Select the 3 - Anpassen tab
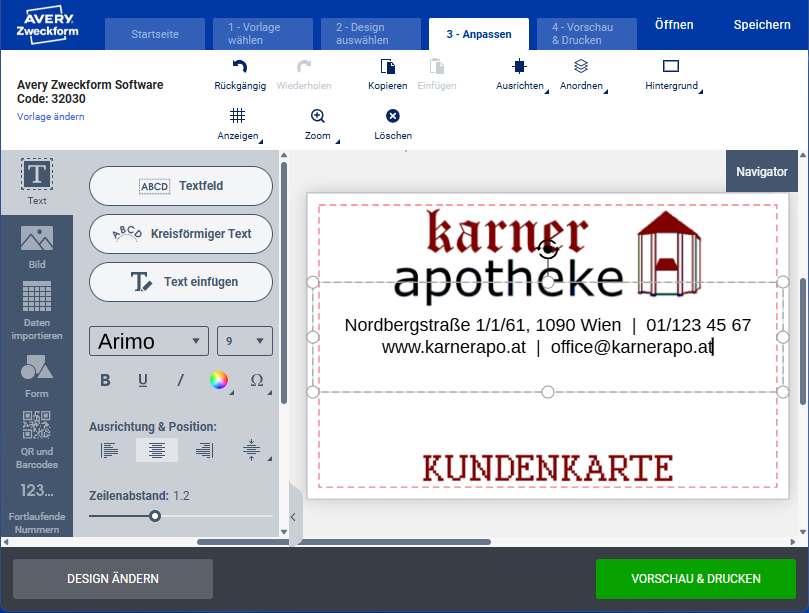809x613 pixels. click(x=479, y=34)
